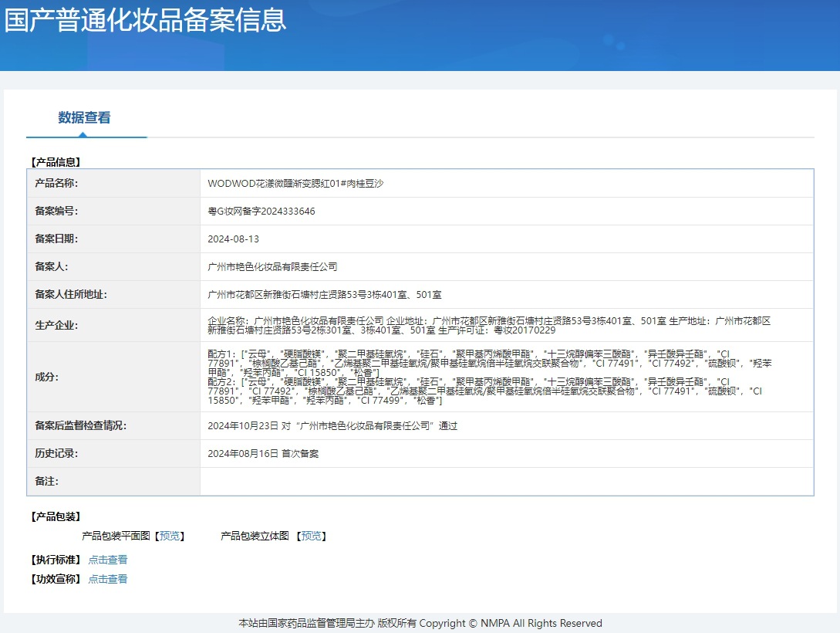This screenshot has width=840, height=633.
Task: Click the 备注 row label
Action: (46, 482)
